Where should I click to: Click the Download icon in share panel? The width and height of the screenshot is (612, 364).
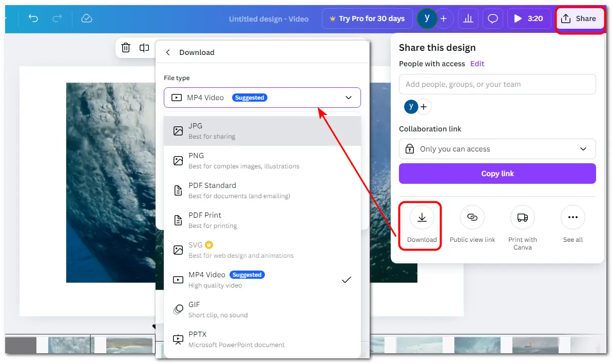click(x=422, y=218)
